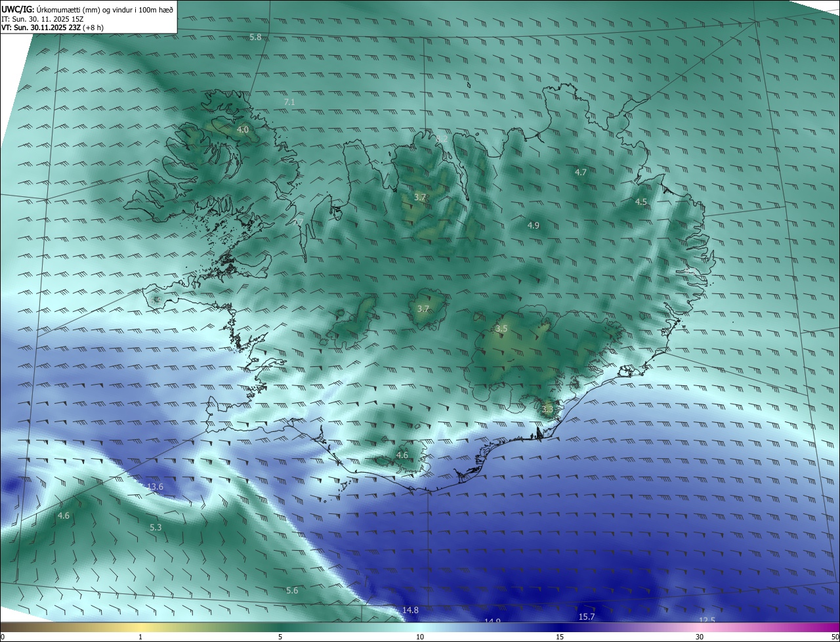
Task: Click the 14.8 value label over the ocean
Action: (410, 610)
